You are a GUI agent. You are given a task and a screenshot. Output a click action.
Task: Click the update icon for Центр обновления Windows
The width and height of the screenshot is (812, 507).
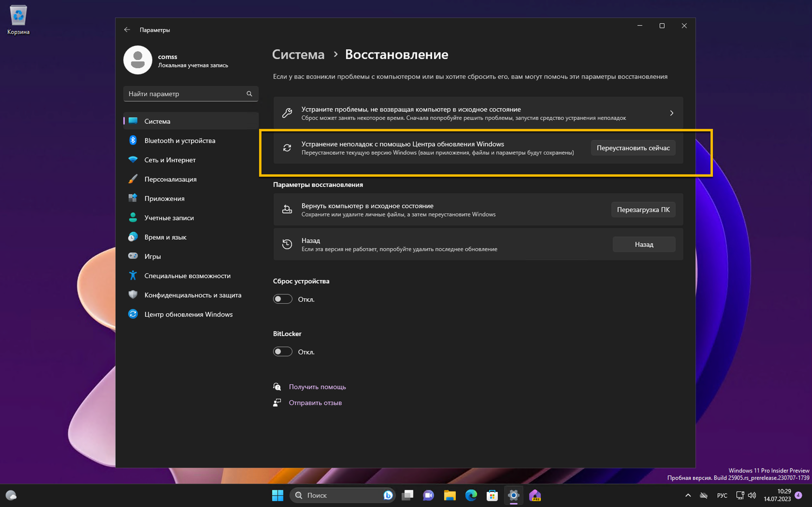(x=133, y=314)
